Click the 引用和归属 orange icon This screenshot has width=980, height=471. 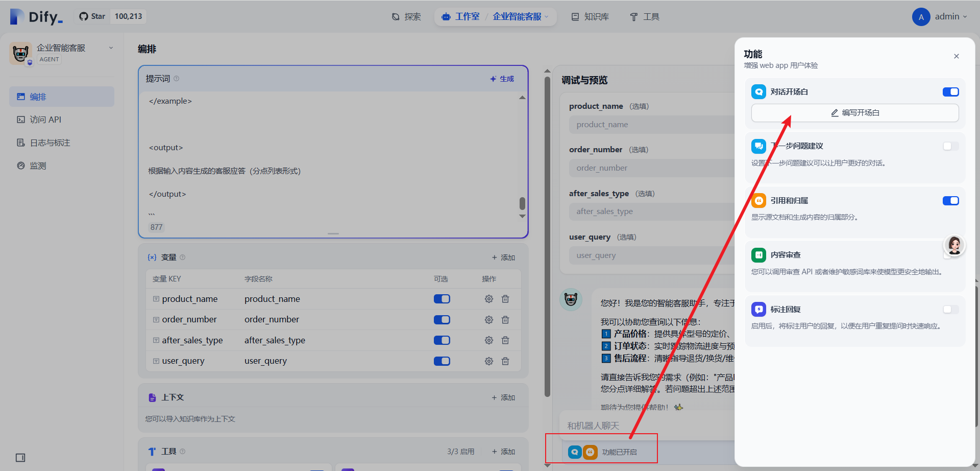pyautogui.click(x=759, y=201)
